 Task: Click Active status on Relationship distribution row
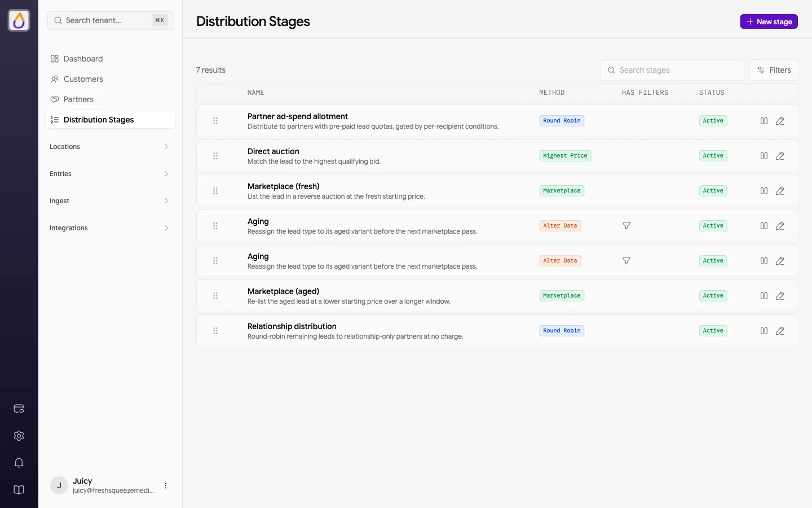click(713, 331)
